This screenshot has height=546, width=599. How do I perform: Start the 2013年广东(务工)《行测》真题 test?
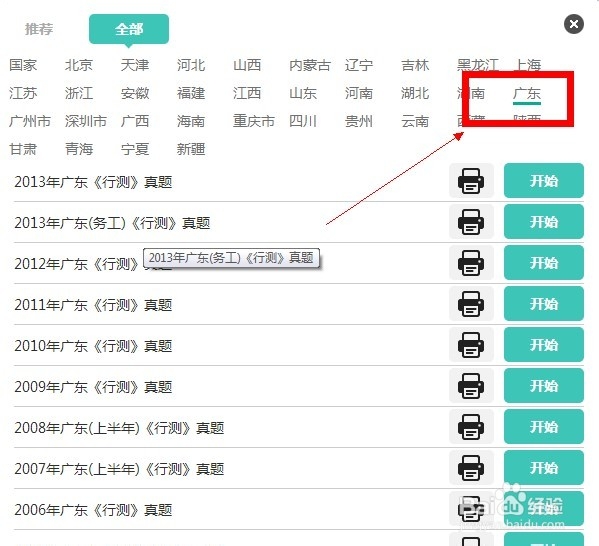tap(544, 222)
